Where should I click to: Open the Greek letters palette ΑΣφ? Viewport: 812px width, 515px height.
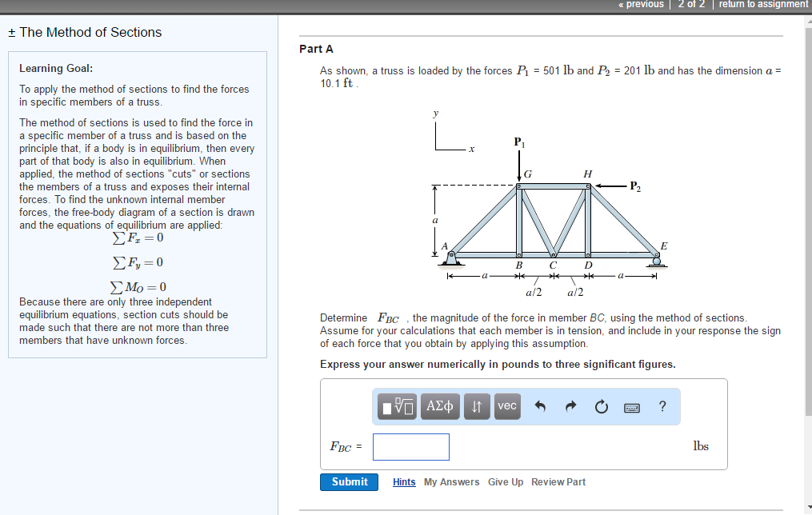(x=439, y=406)
